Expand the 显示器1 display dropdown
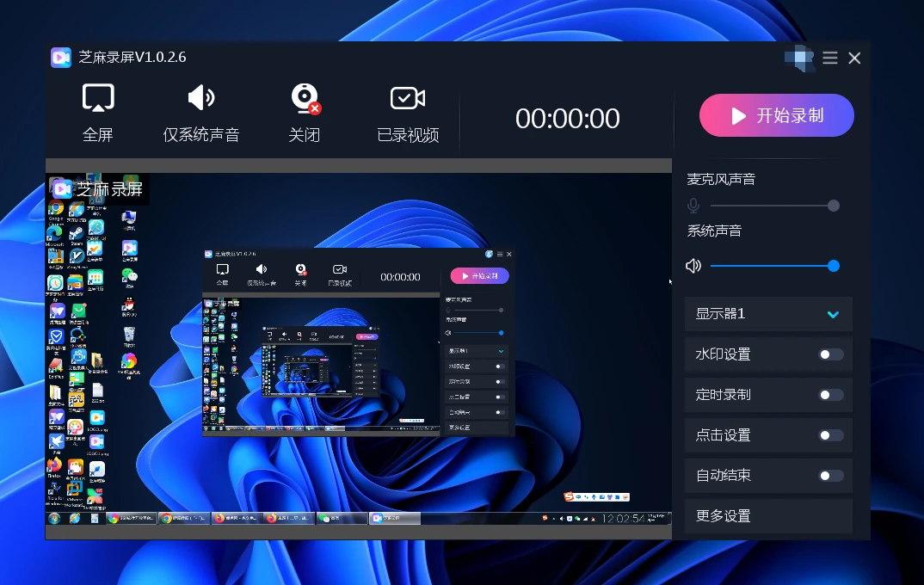The width and height of the screenshot is (924, 585). 767,314
